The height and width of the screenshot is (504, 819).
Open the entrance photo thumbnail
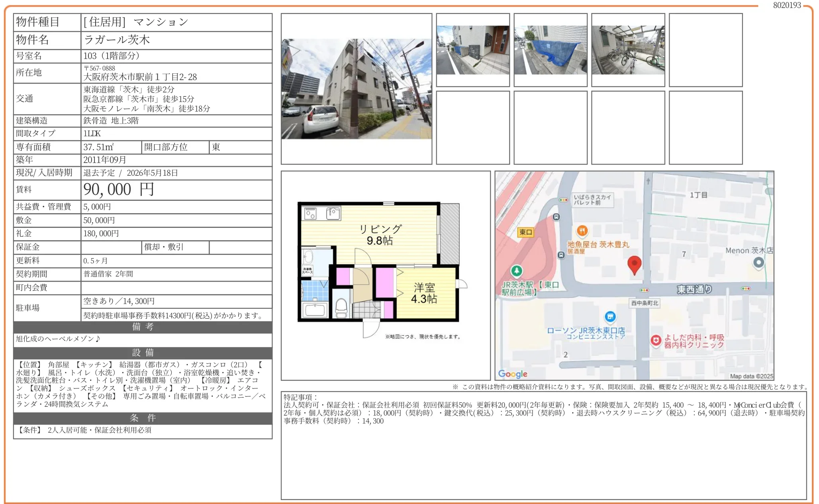pos(472,50)
